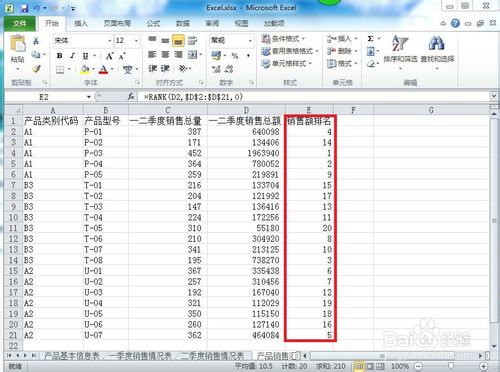
Task: Toggle Bold formatting
Action: [59, 56]
